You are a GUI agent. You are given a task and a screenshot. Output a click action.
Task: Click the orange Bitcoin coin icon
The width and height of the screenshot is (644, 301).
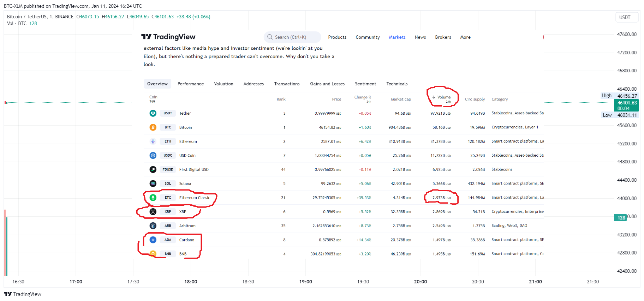[x=153, y=127]
